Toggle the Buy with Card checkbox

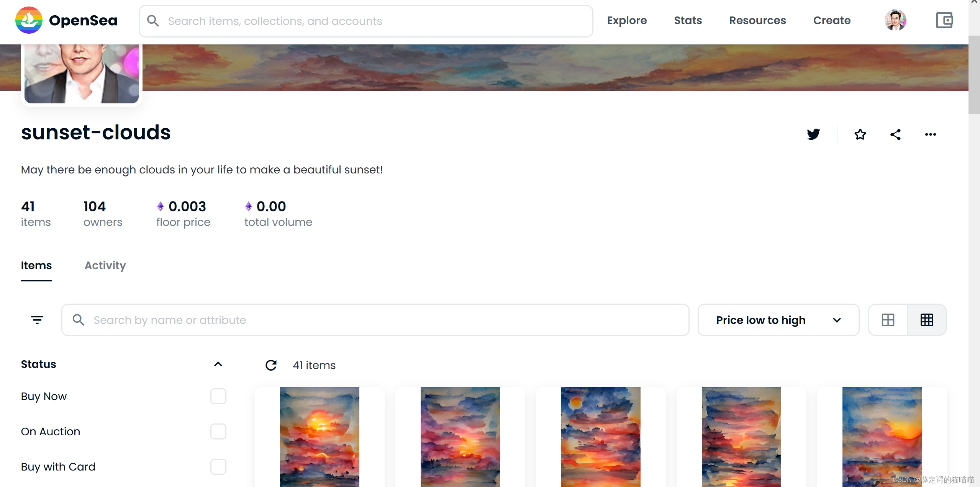[219, 467]
